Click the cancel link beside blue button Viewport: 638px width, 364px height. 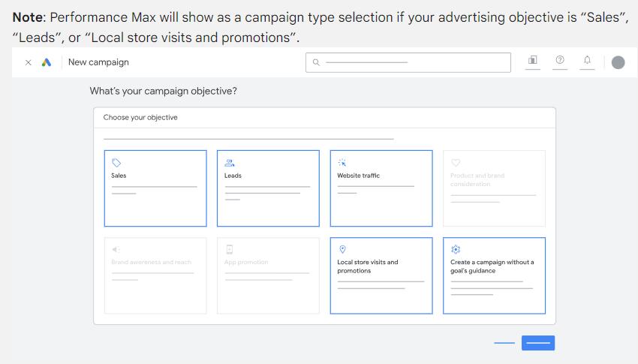(x=504, y=343)
